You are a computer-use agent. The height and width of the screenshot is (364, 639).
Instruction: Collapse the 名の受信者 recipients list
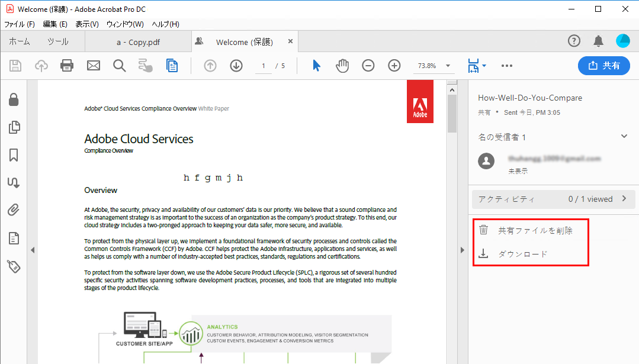click(x=624, y=136)
